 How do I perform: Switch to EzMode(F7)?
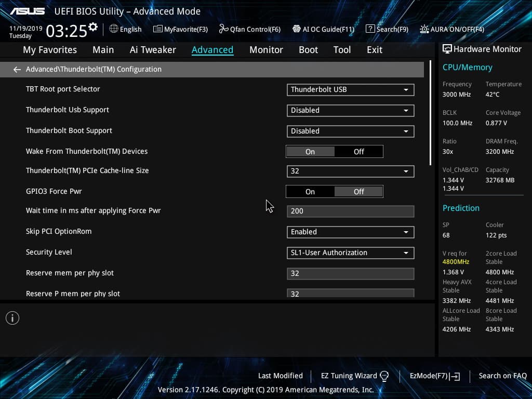(435, 376)
